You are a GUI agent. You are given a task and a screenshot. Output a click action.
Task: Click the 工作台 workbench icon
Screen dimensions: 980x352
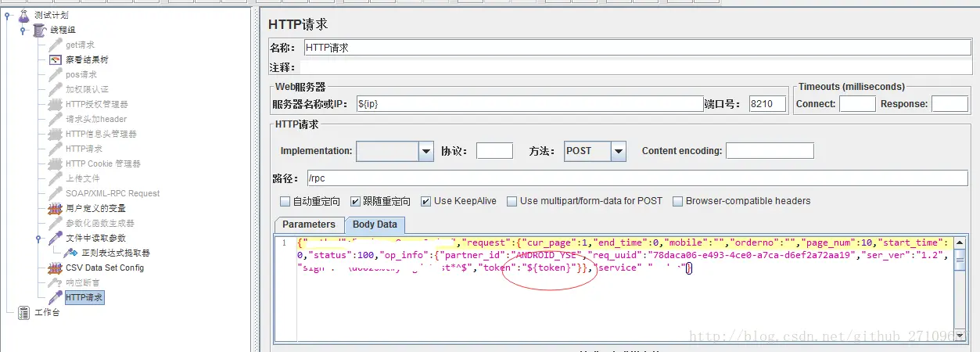(24, 313)
